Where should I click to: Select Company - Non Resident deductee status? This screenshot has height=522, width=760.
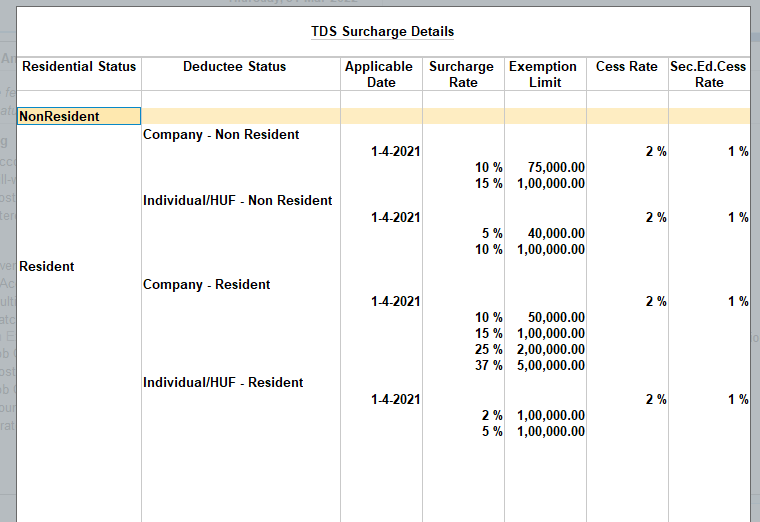221,134
